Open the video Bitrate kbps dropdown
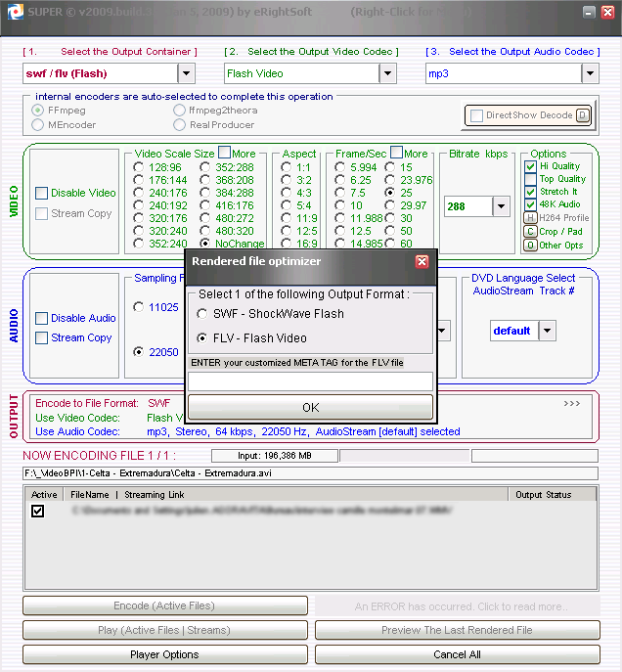Viewport: 622px width, 672px height. [x=501, y=206]
